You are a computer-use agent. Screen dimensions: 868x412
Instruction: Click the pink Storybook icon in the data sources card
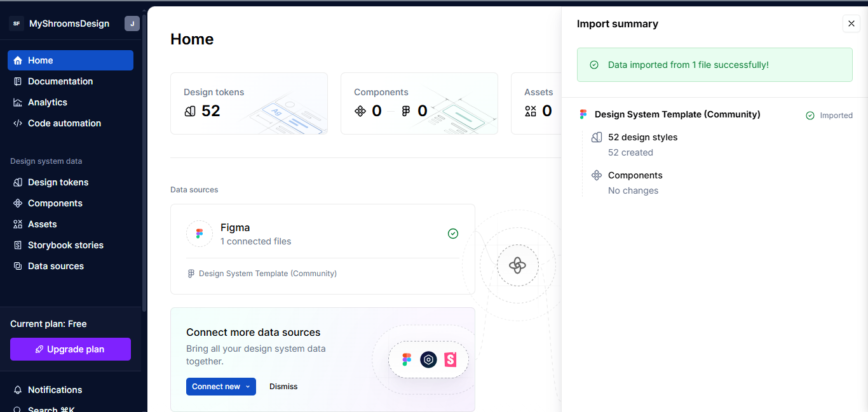(451, 359)
